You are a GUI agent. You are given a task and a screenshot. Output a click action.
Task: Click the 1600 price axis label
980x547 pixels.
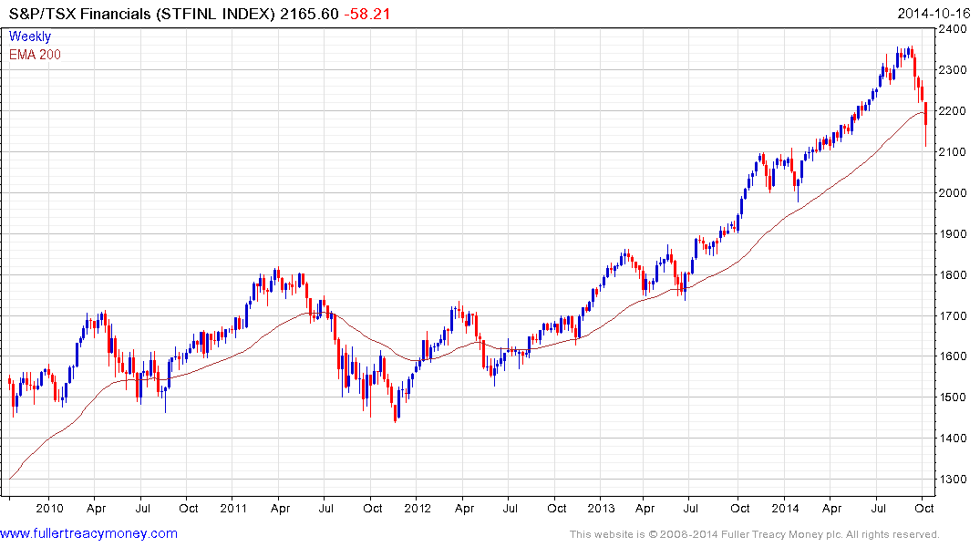click(x=953, y=356)
